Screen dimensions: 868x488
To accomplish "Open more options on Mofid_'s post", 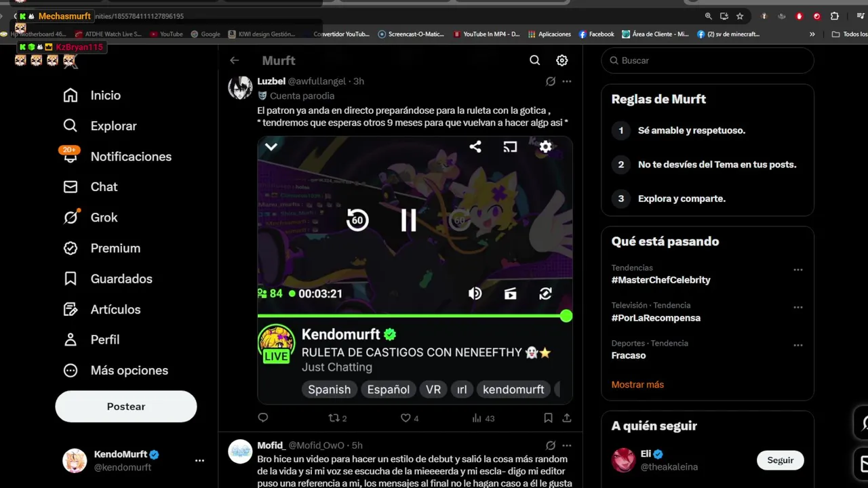I will (567, 445).
